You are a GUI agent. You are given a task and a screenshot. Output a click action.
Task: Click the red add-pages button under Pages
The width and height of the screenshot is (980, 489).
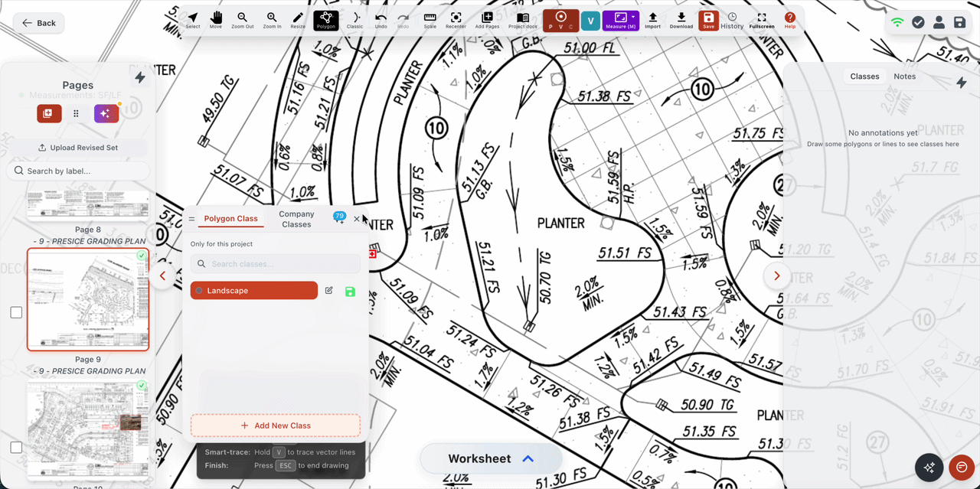click(49, 113)
